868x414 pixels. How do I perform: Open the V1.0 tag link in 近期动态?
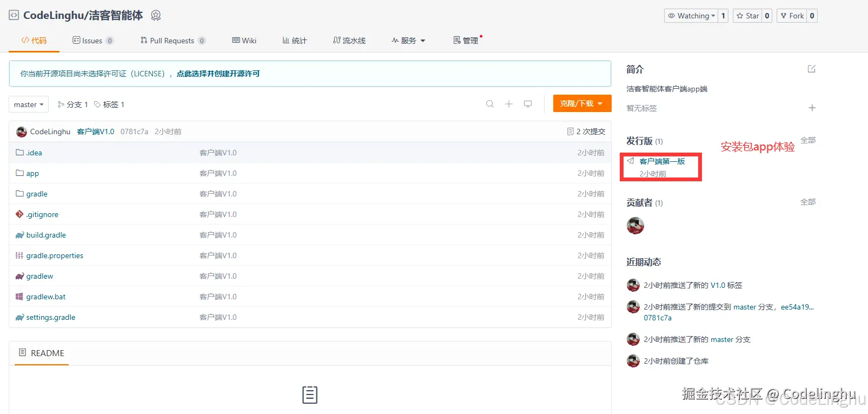[x=718, y=285]
